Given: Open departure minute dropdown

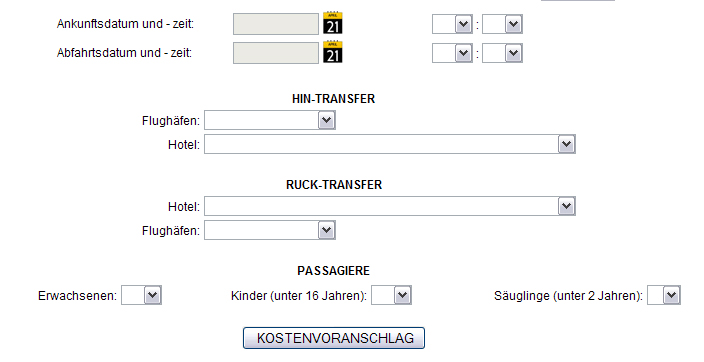Looking at the screenshot, I should coord(502,53).
